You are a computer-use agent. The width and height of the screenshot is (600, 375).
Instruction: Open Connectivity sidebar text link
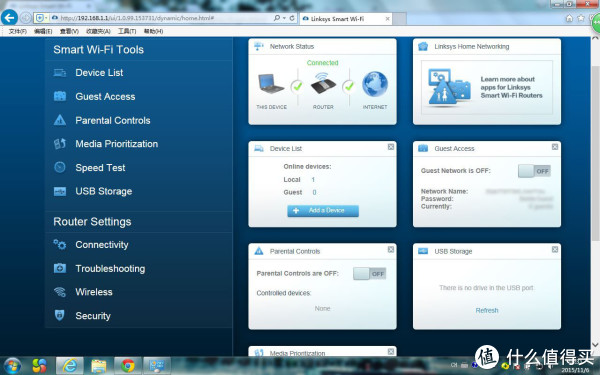coord(102,245)
